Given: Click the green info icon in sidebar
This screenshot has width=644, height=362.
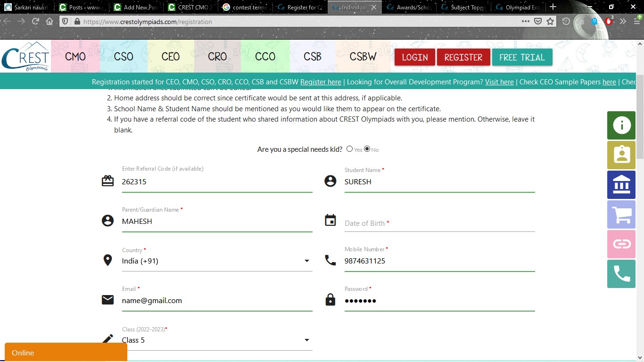Looking at the screenshot, I should point(621,125).
